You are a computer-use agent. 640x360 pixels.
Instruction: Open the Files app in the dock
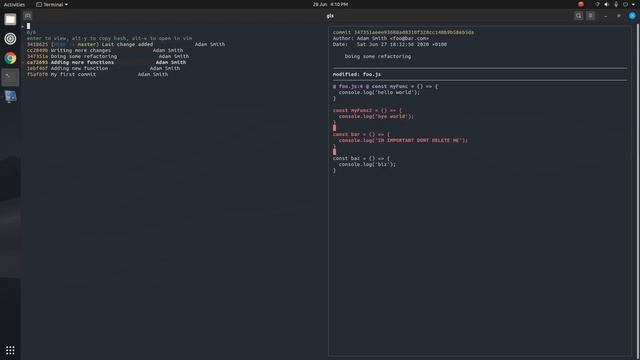(x=10, y=19)
